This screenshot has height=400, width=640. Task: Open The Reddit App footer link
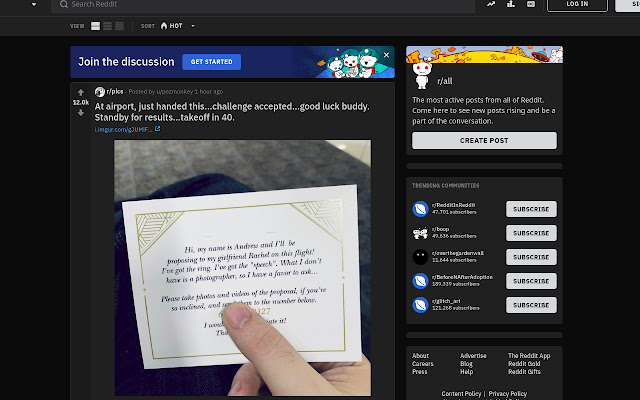(x=529, y=356)
